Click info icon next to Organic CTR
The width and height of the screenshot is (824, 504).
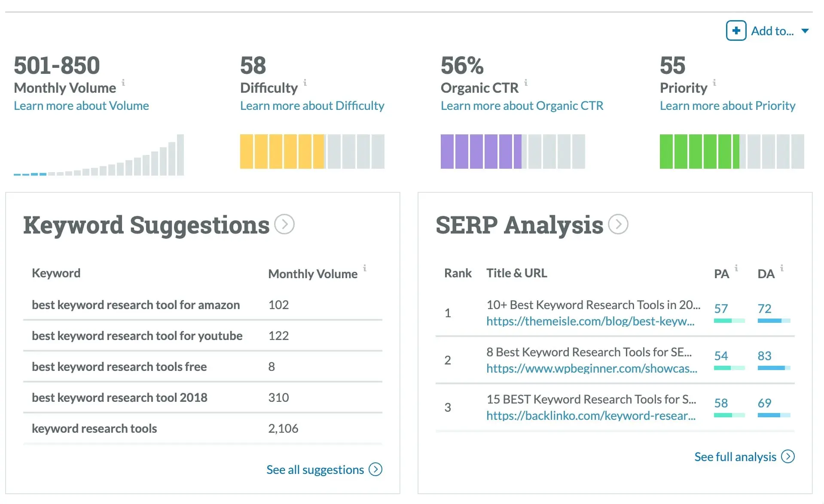click(526, 82)
